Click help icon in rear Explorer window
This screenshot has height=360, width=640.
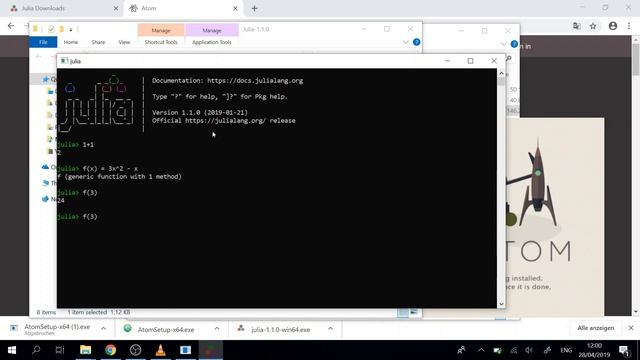coord(514,44)
